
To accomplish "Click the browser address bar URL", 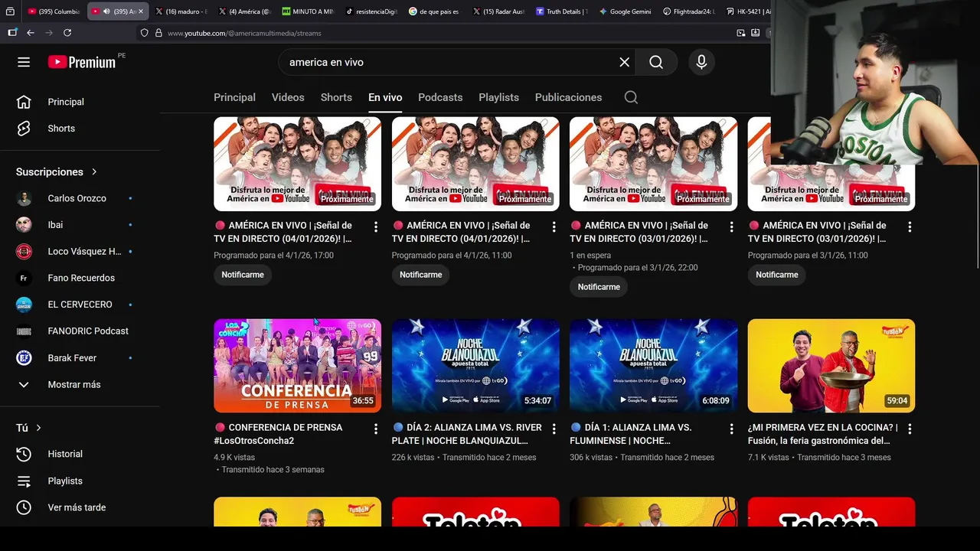I will coord(244,33).
